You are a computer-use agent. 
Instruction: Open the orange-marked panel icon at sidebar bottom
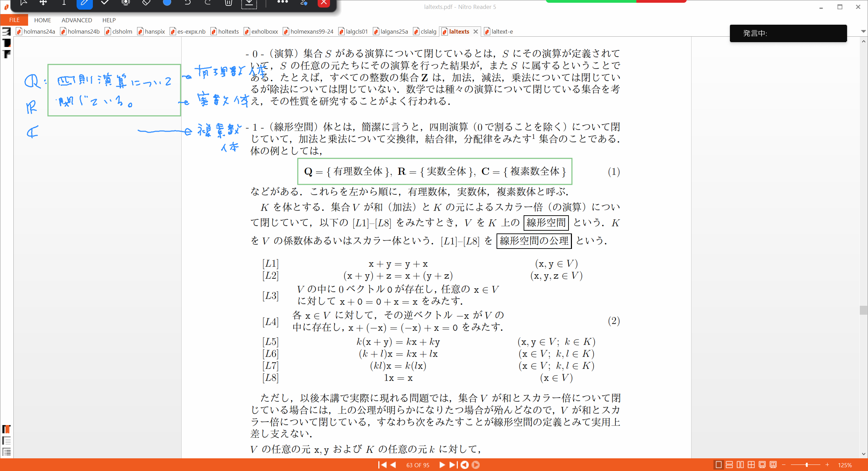point(7,429)
